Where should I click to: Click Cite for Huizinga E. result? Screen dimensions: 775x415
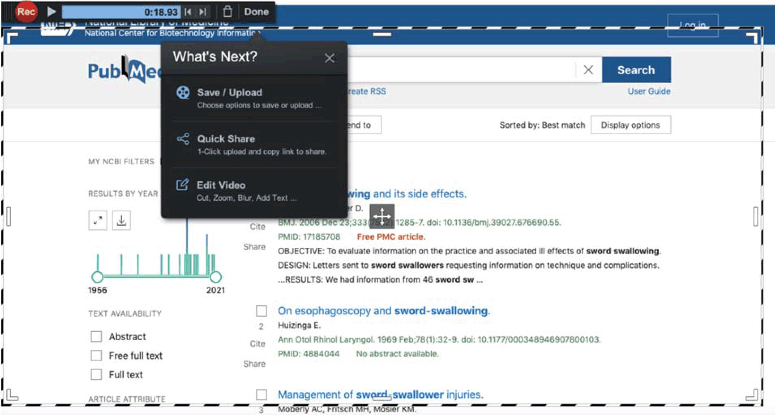(258, 344)
